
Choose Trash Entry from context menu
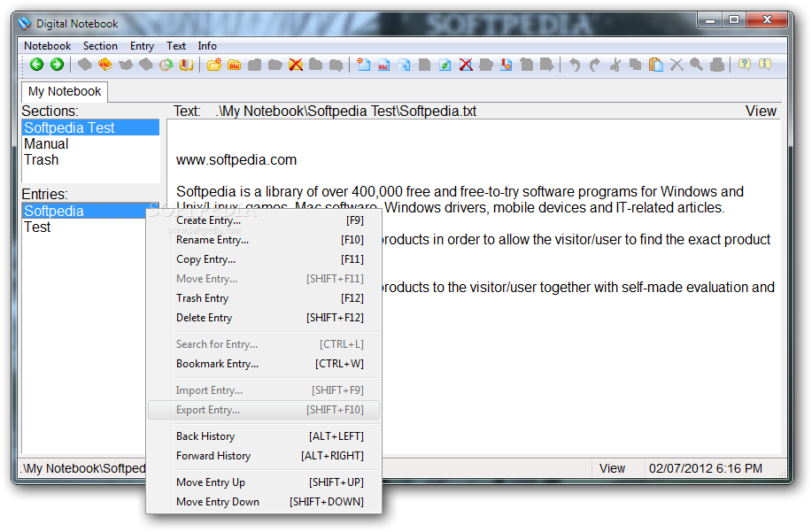(x=264, y=298)
